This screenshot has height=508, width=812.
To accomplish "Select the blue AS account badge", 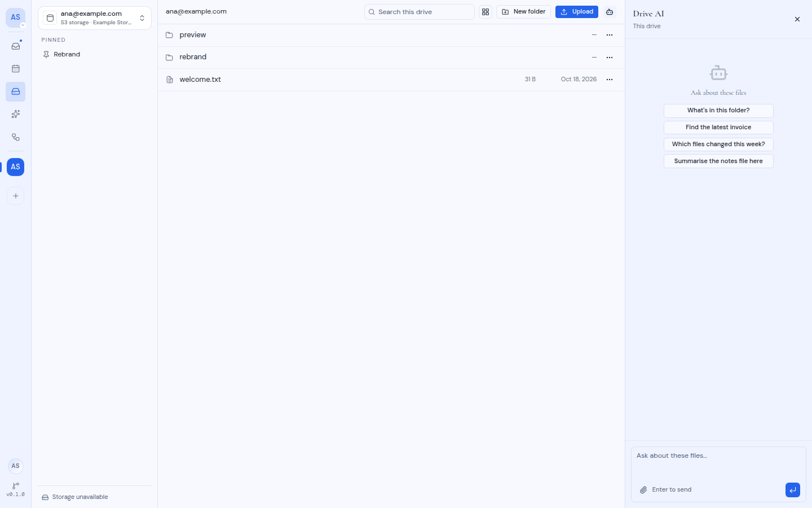I will [x=16, y=167].
